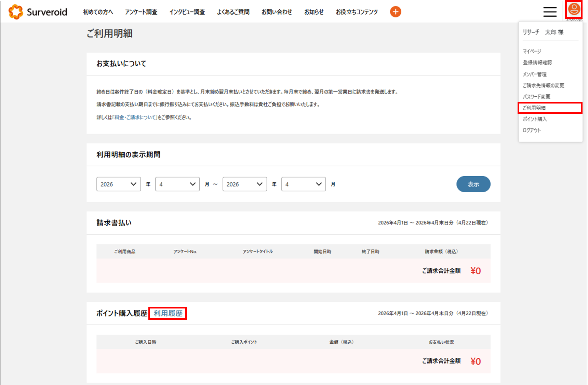Screen dimensions: 588x385
Task: Open インタビュー調査 in the navigation bar
Action: point(187,12)
